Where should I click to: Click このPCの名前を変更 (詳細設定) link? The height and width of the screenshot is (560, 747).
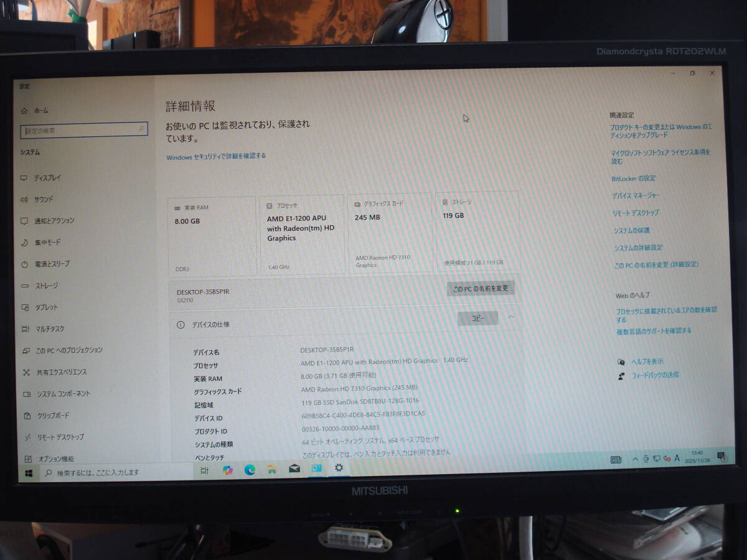click(656, 265)
